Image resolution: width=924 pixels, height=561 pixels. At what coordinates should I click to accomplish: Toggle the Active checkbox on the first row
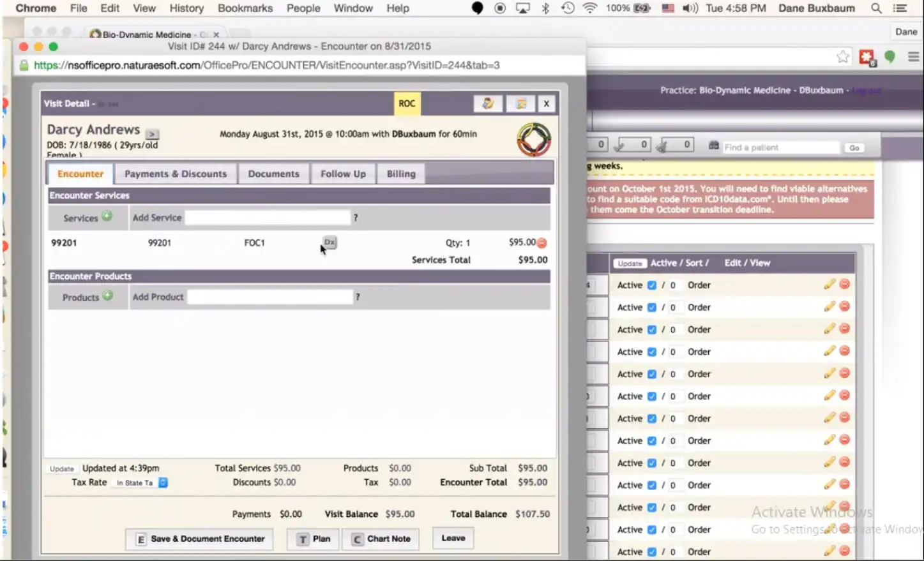point(652,285)
